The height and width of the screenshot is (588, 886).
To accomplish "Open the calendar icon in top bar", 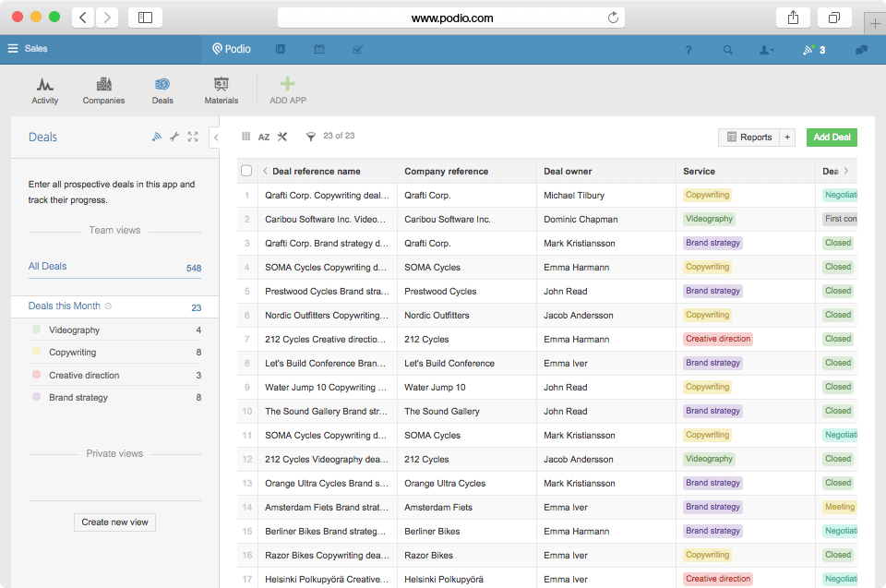I will [319, 49].
